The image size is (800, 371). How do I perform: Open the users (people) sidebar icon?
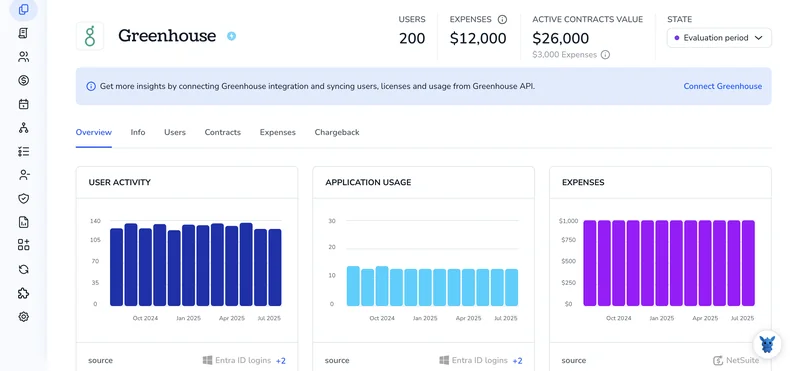click(23, 57)
